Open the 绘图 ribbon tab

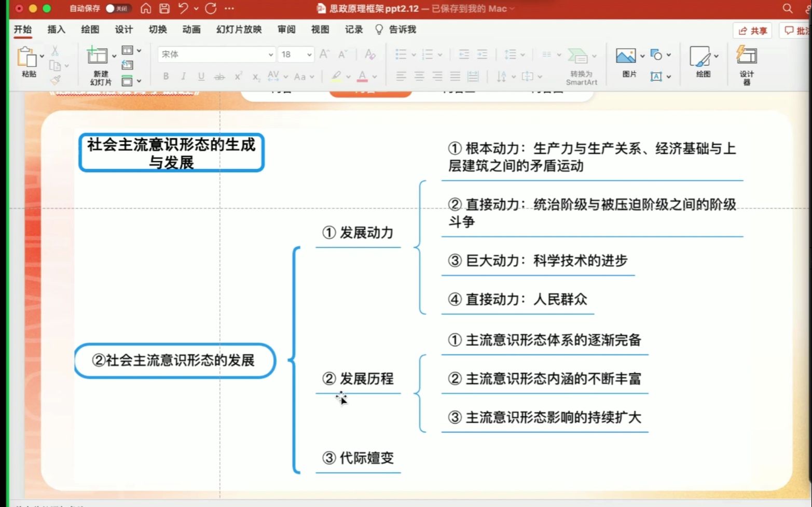[x=90, y=30]
